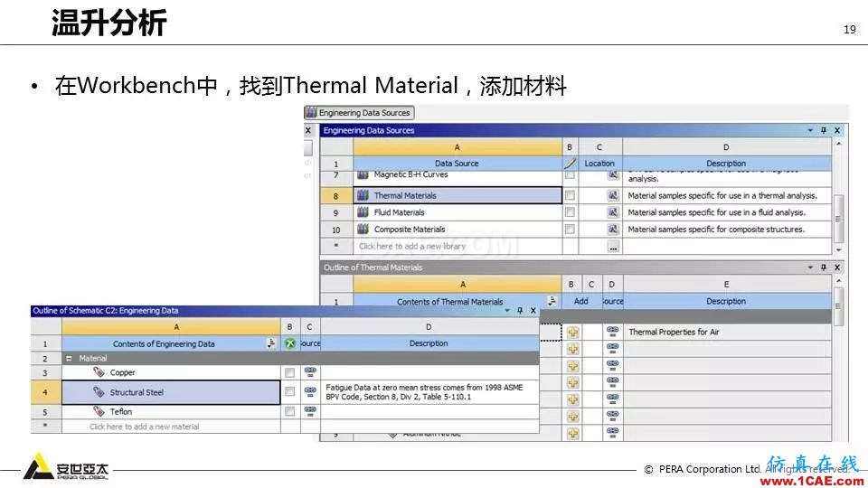Click the Add column header
This screenshot has height=488, width=868.
tap(580, 301)
